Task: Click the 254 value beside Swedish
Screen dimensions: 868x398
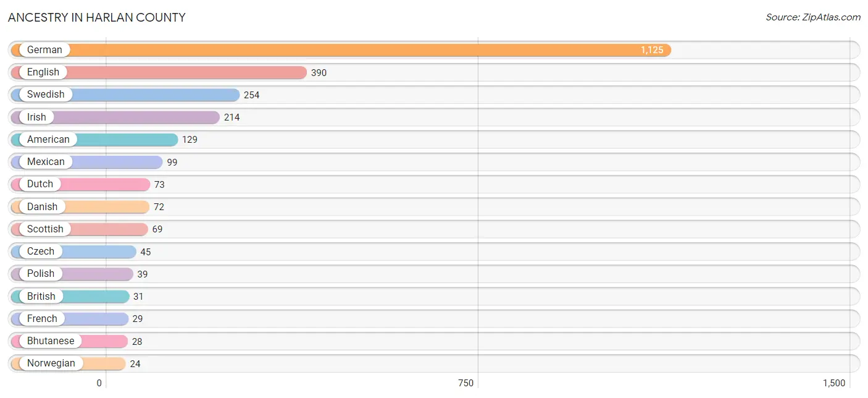Action: (x=252, y=95)
